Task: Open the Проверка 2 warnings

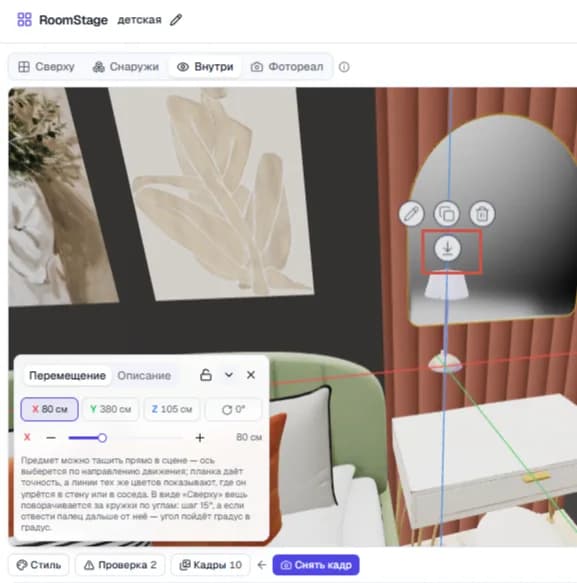Action: [x=120, y=565]
